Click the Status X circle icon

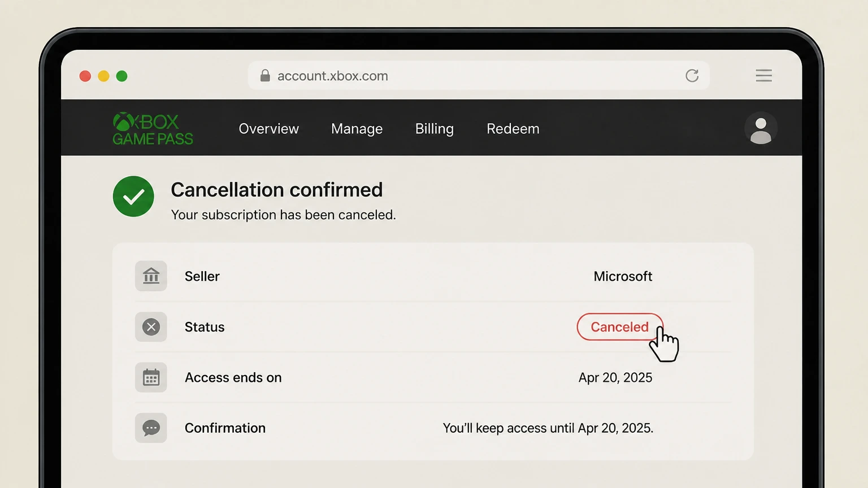pyautogui.click(x=151, y=326)
